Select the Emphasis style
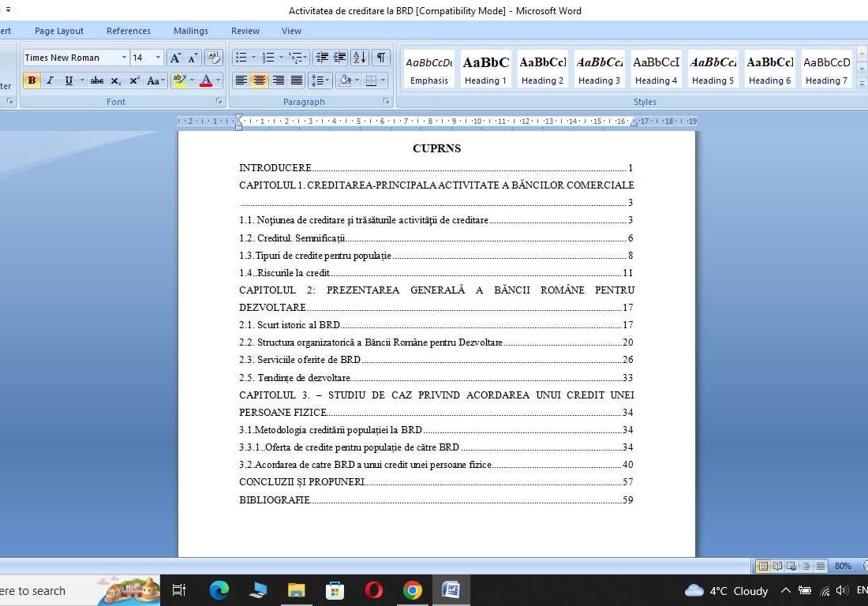 428,67
